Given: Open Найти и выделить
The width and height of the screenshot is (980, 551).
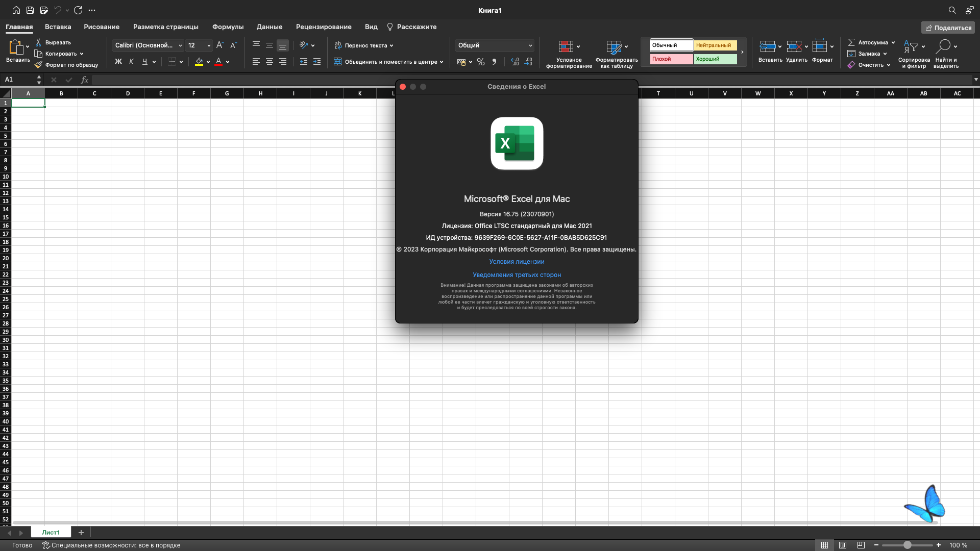Looking at the screenshot, I should point(946,54).
